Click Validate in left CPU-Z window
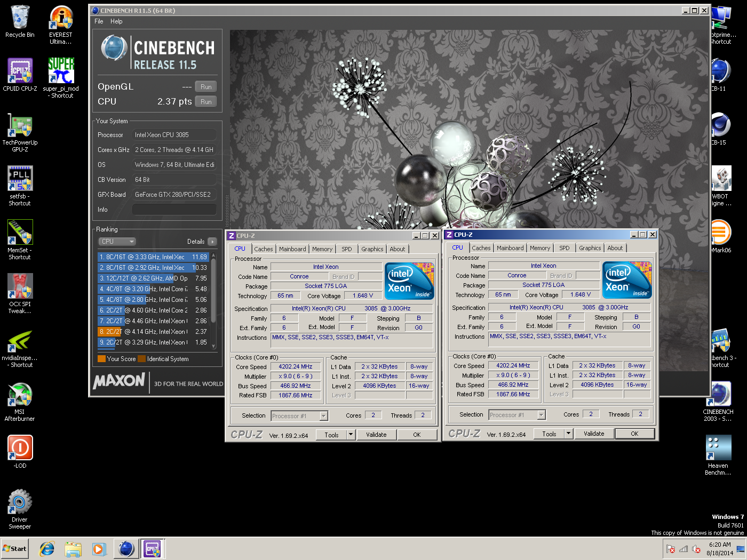Image resolution: width=747 pixels, height=560 pixels. coord(376,435)
